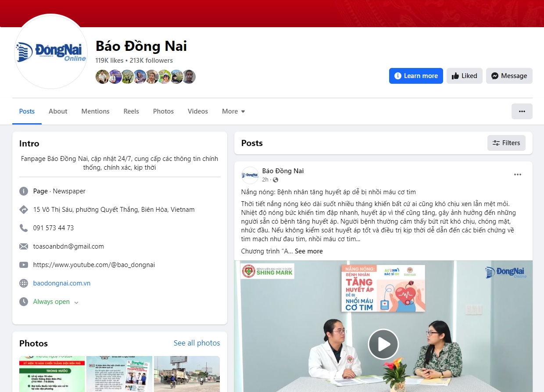This screenshot has width=544, height=392.
Task: Switch to the Videos tab
Action: pyautogui.click(x=198, y=111)
